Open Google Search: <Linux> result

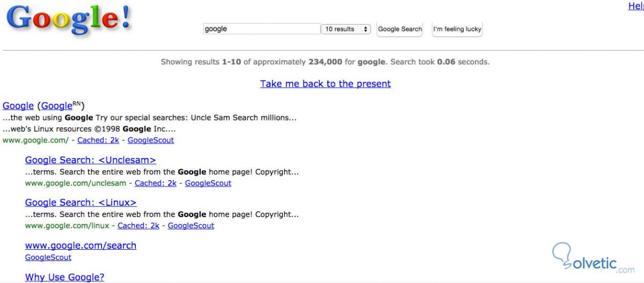point(80,203)
